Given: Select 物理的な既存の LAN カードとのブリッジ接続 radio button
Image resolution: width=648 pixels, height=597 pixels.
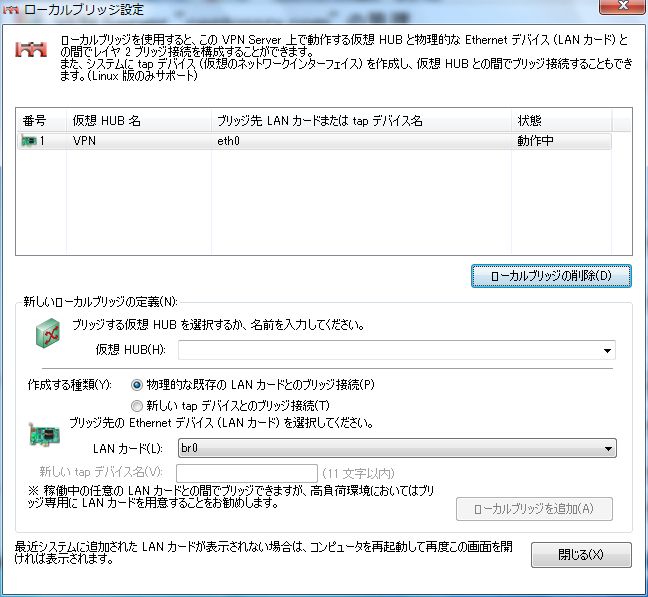Looking at the screenshot, I should pyautogui.click(x=137, y=385).
